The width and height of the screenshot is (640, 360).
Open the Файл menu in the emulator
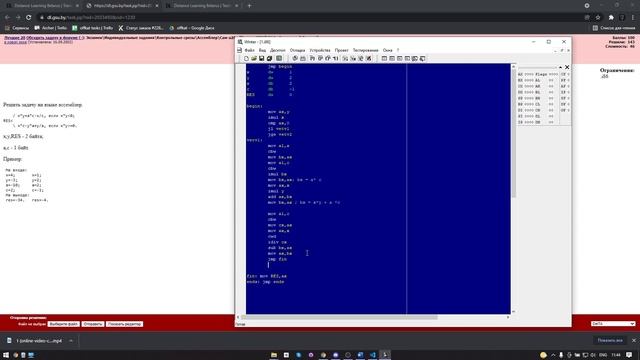pyautogui.click(x=249, y=50)
